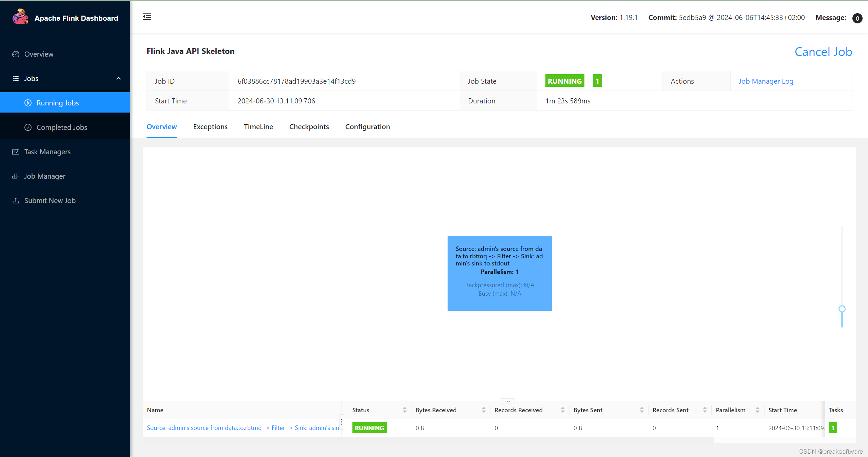Click the green Tasks badge in the table row
This screenshot has height=457, width=868.
[832, 428]
